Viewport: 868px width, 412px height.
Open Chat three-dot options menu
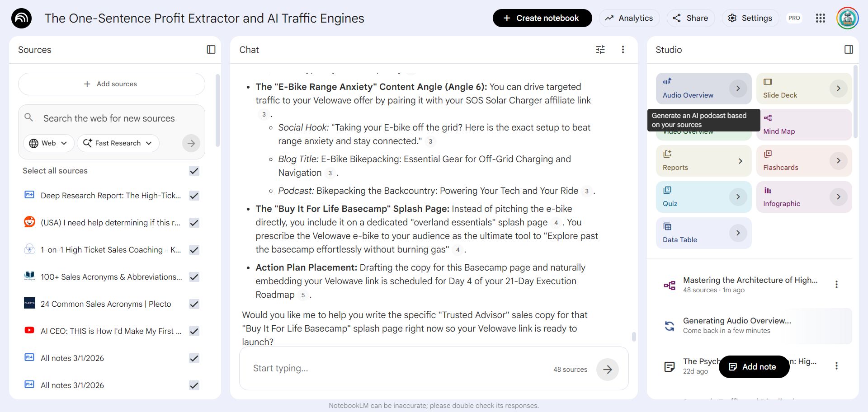(x=623, y=50)
